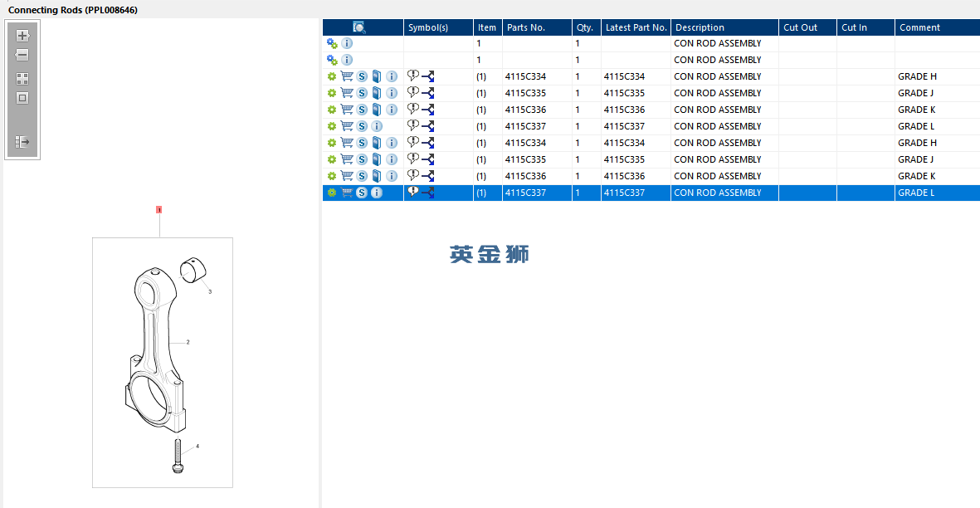This screenshot has width=980, height=508.
Task: Click the S icon in highlighted 4115C337 row
Action: click(x=362, y=193)
